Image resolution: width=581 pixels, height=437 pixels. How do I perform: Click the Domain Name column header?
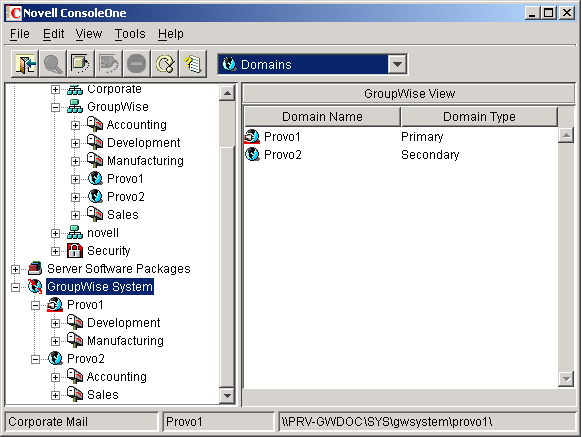(x=322, y=117)
